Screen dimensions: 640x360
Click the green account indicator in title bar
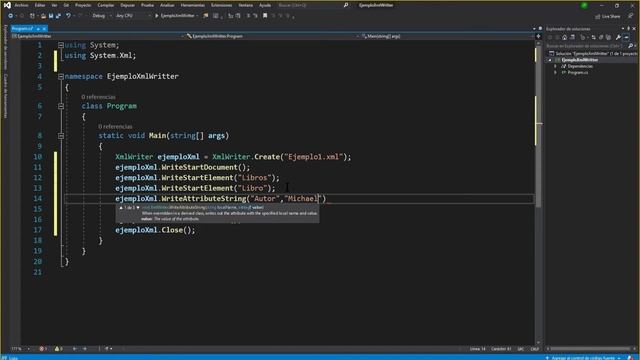(584, 5)
